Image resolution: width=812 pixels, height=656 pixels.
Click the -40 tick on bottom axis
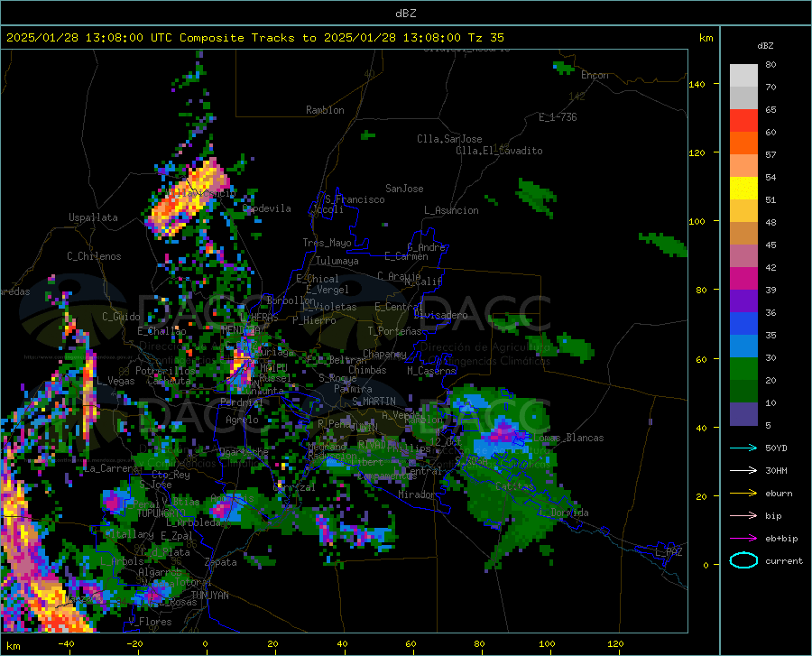[65, 644]
